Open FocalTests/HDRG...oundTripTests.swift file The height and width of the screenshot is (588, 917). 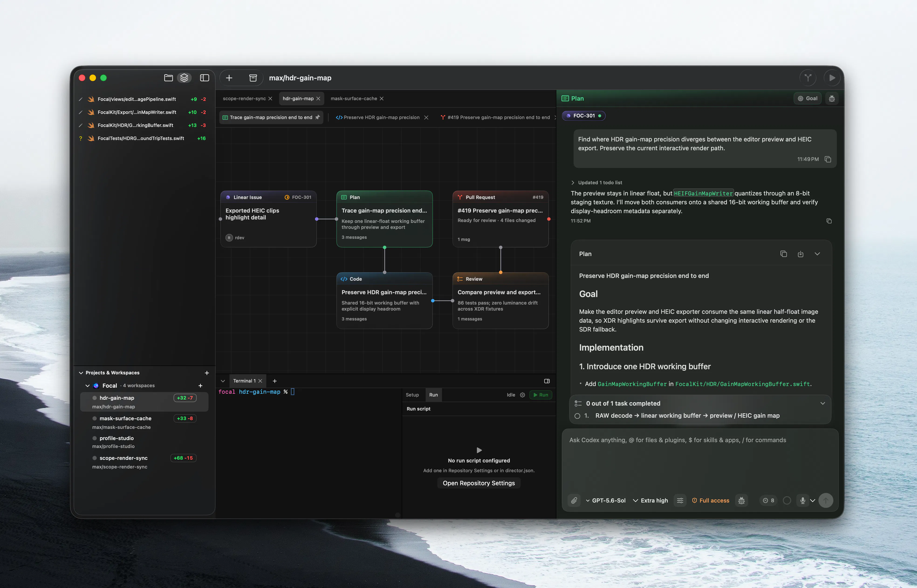[142, 139]
